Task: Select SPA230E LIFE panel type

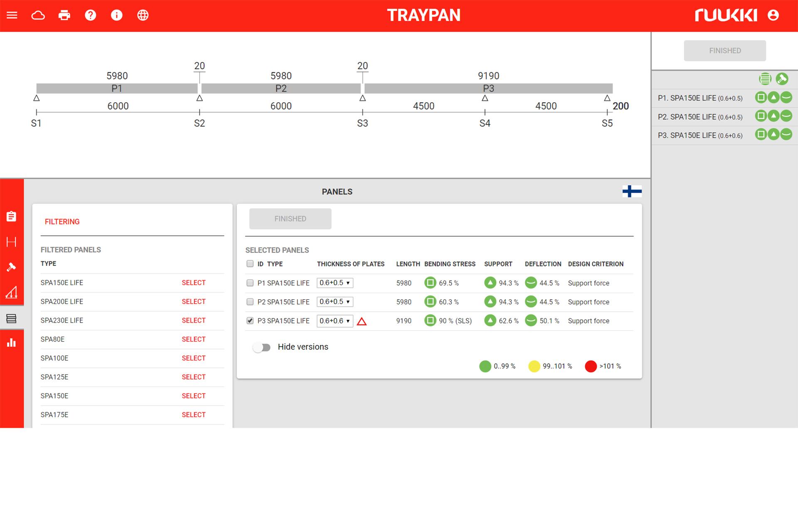Action: [193, 320]
